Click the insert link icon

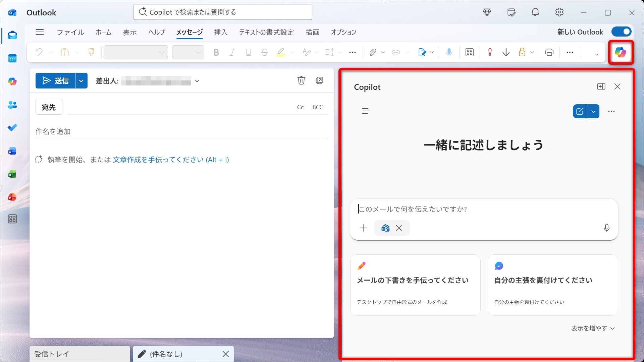(396, 52)
